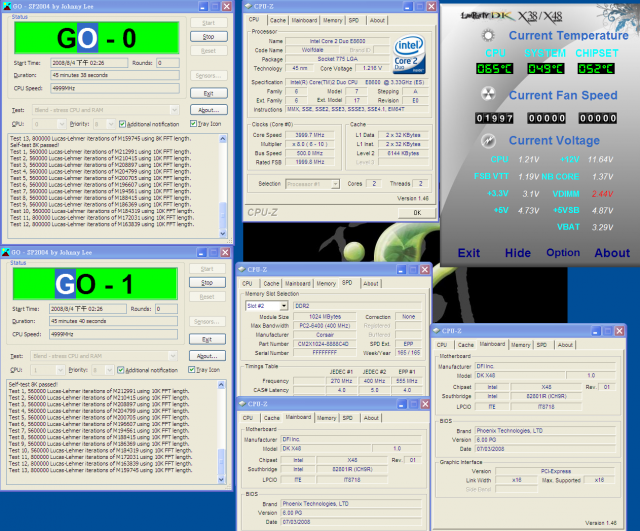Open About tab in top CPU-Z window
The height and width of the screenshot is (531, 640).
(377, 20)
